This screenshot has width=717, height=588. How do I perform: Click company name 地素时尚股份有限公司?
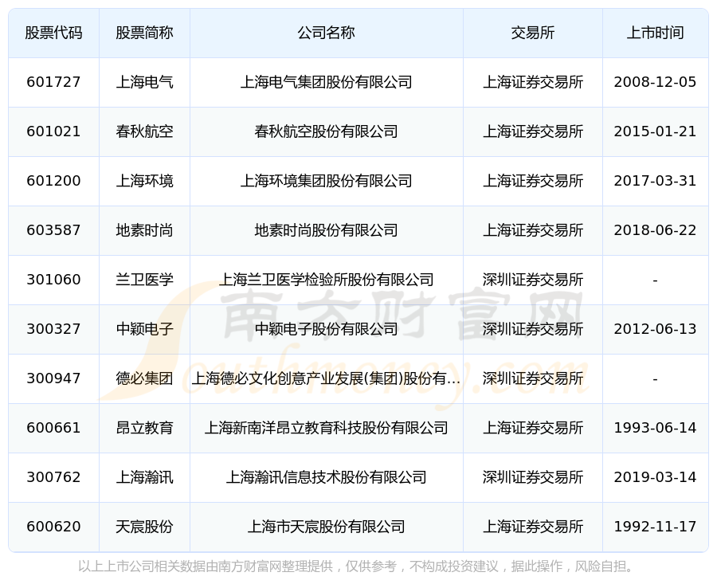(x=327, y=230)
